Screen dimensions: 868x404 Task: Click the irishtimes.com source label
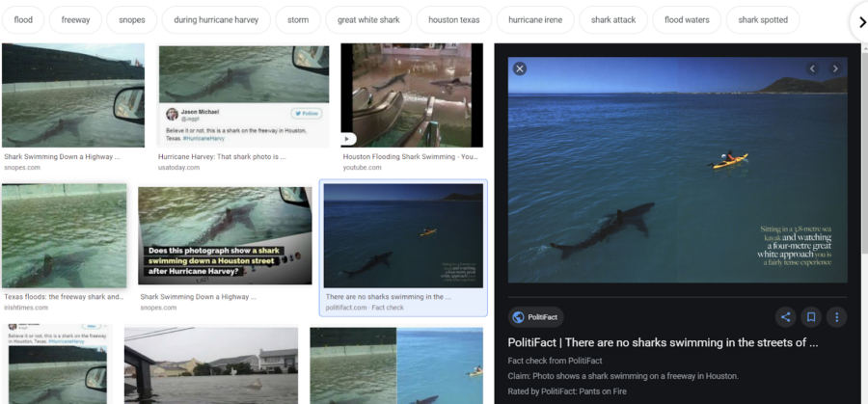[25, 308]
